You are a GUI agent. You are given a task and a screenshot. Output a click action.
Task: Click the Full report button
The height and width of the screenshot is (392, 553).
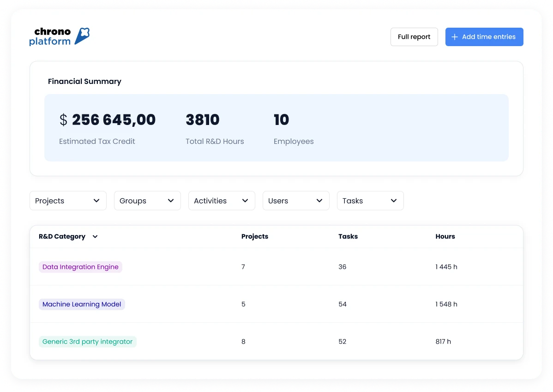(x=414, y=37)
